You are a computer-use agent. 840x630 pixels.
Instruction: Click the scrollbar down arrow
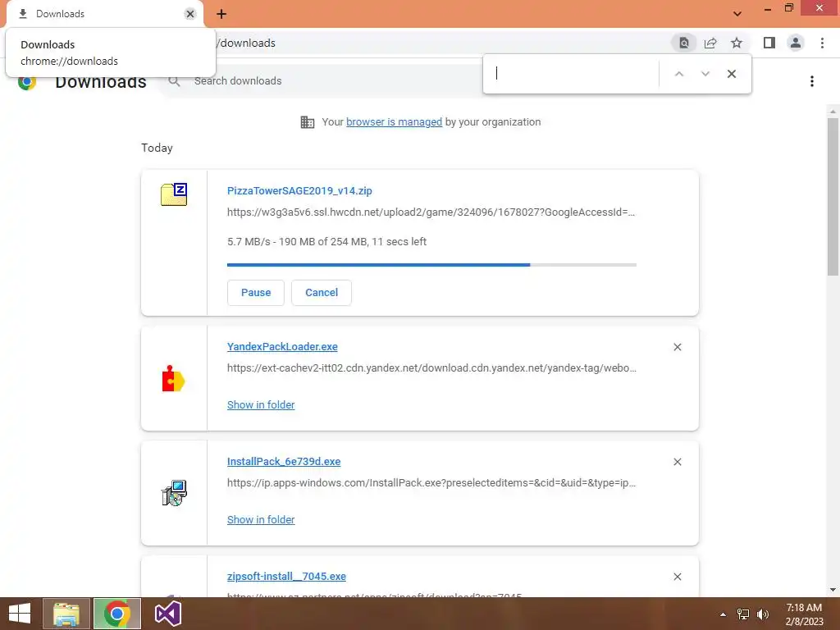(833, 590)
